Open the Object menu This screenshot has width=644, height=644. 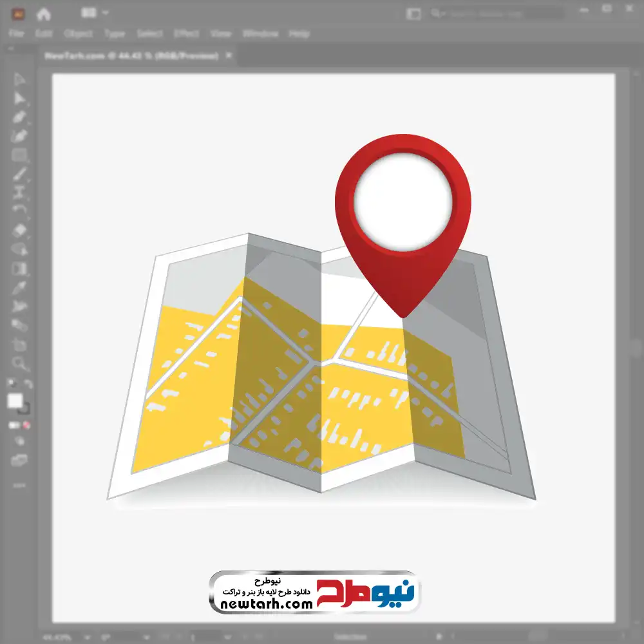coord(80,33)
